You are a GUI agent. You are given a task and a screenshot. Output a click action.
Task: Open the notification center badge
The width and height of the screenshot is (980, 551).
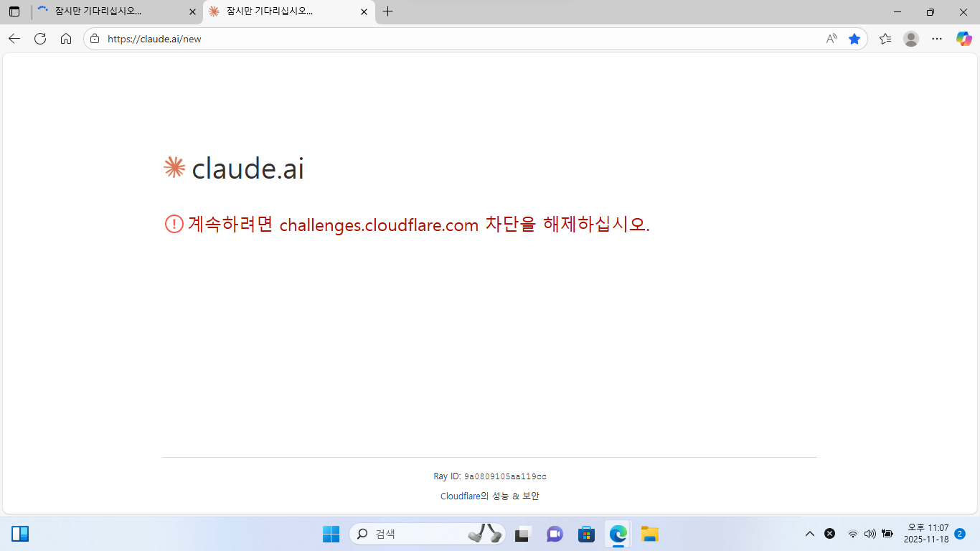[x=960, y=534]
